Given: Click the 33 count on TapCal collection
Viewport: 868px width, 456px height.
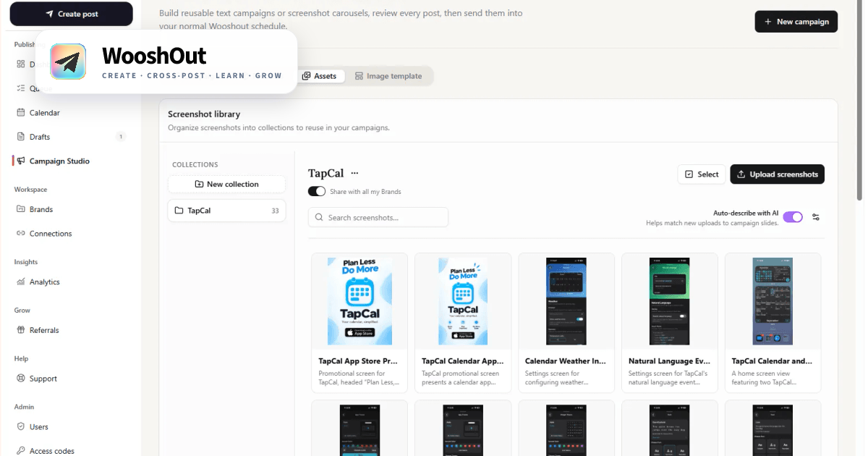Looking at the screenshot, I should 275,211.
